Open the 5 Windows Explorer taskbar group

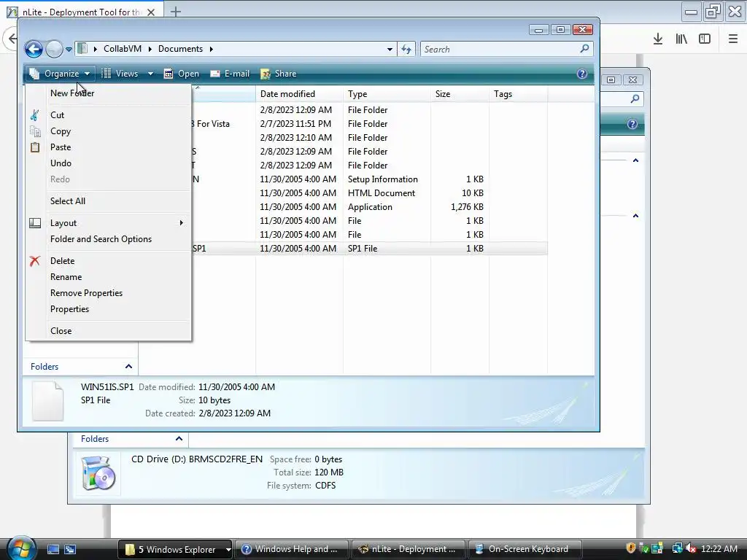174,550
